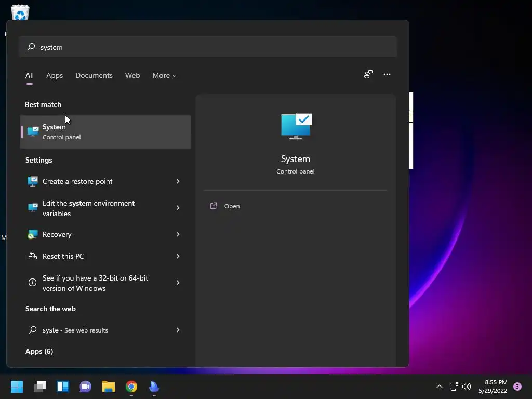
Task: Click the Open launch icon in preview pane
Action: coord(214,206)
